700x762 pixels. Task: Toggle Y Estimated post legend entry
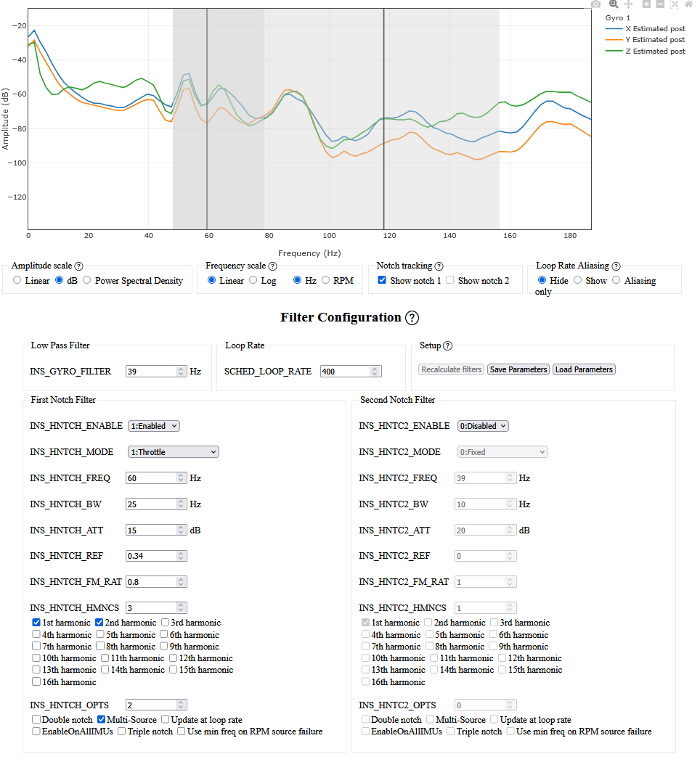646,40
